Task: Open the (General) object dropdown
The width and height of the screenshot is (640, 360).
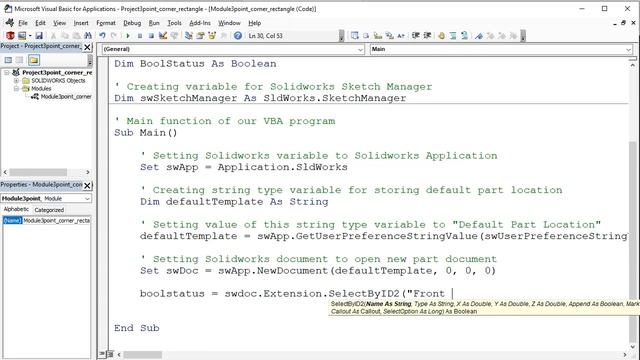Action: click(233, 49)
